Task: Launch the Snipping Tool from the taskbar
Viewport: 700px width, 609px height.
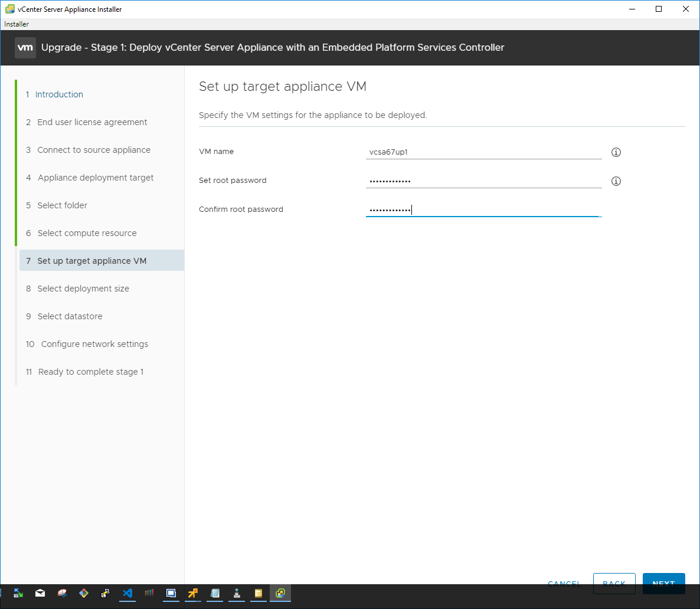Action: pos(62,593)
